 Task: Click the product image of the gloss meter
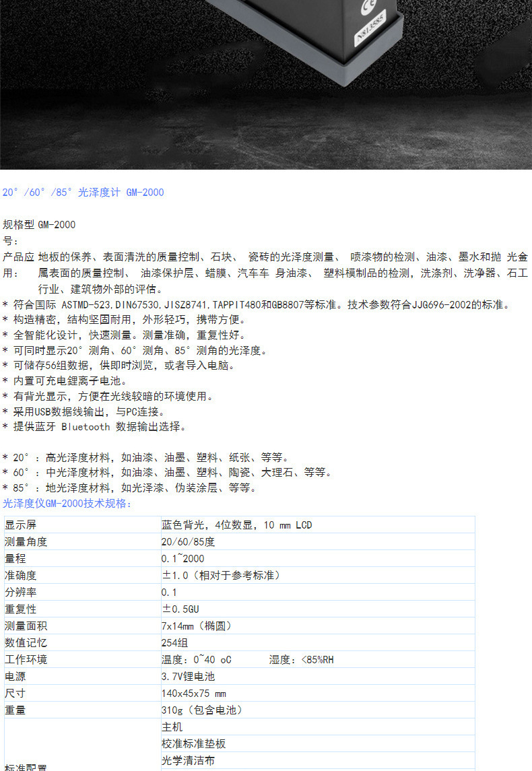pos(266,85)
